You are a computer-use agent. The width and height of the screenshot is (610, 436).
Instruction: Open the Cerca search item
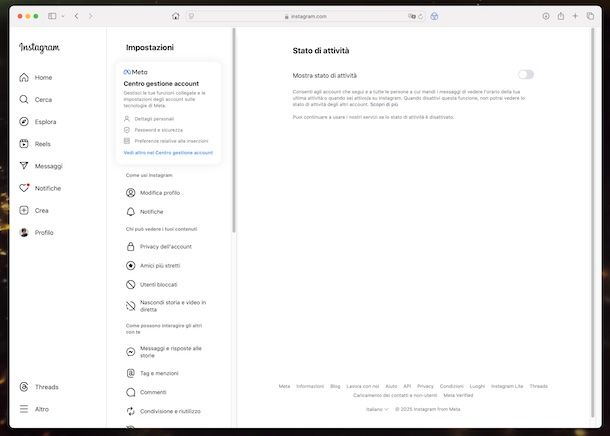point(36,100)
